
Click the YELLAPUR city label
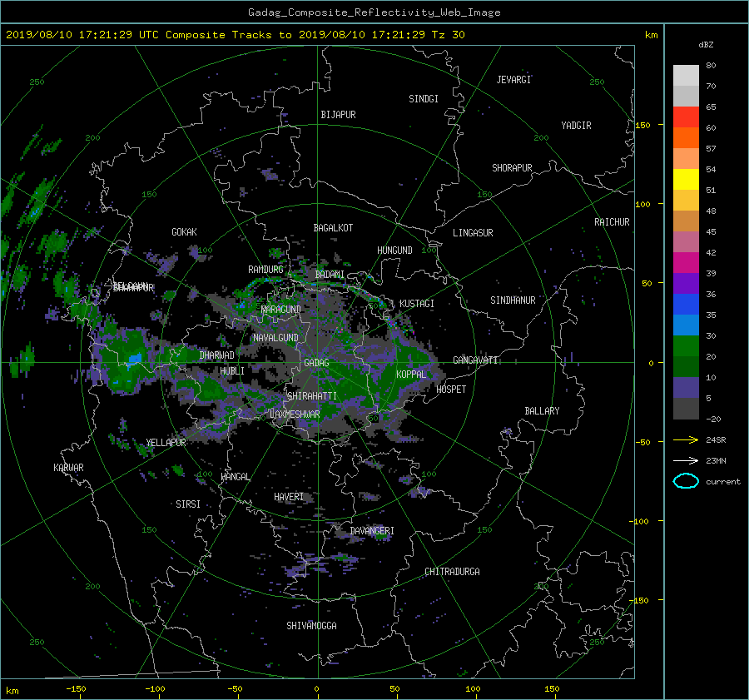point(166,443)
